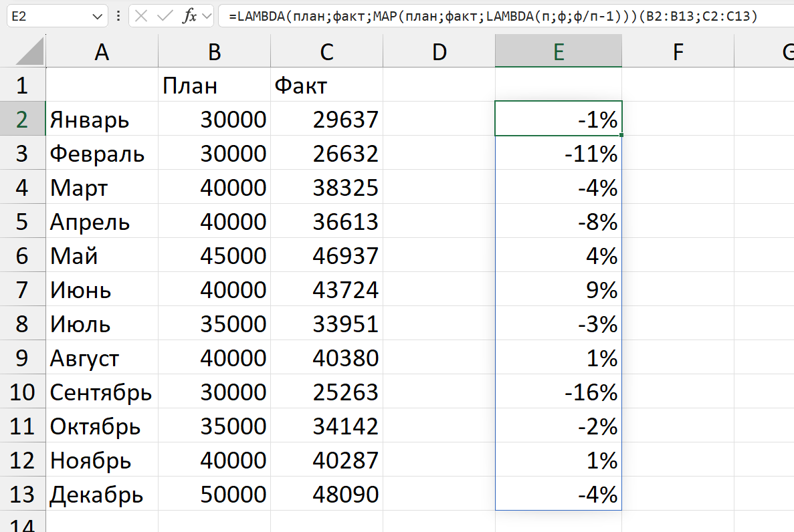Click the Enter checkmark icon in formula bar
Image resolution: width=794 pixels, height=532 pixels.
165,16
